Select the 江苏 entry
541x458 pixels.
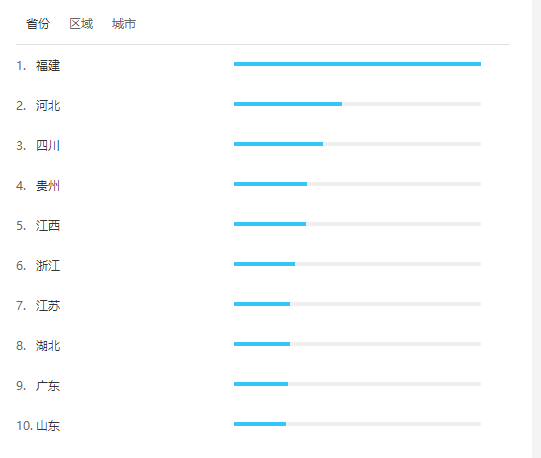pos(48,306)
